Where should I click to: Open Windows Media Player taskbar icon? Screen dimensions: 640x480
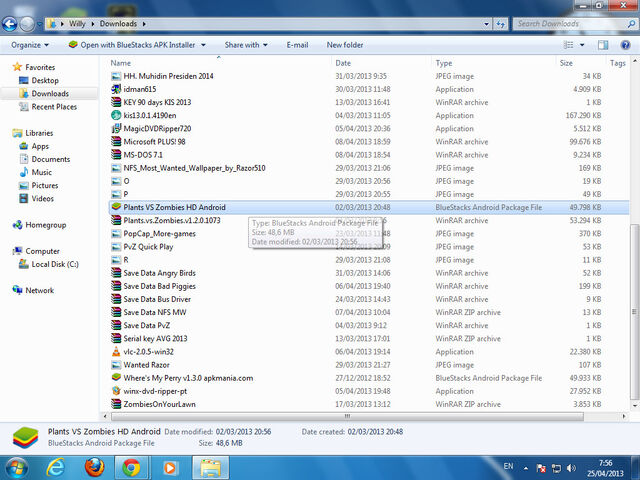pos(170,468)
